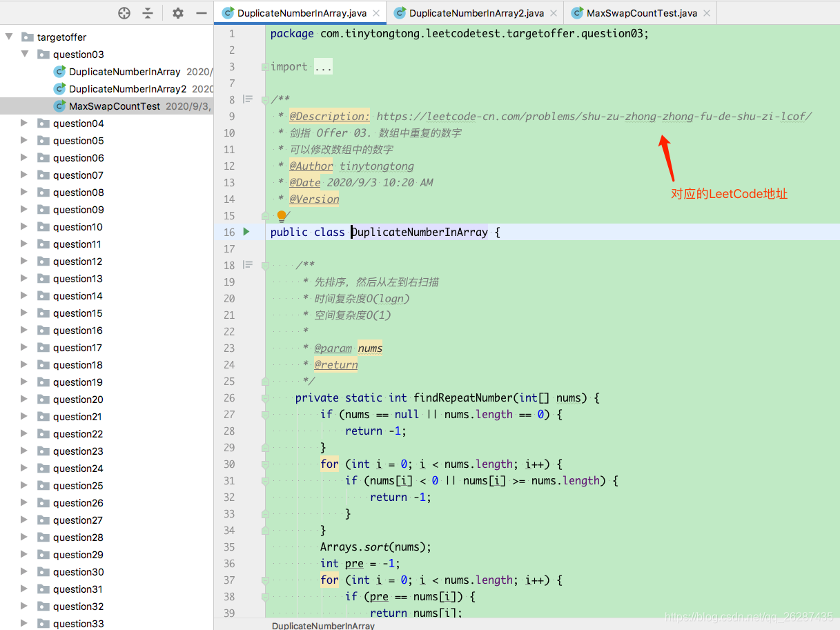
Task: Expand the question20 folder
Action: coord(25,400)
